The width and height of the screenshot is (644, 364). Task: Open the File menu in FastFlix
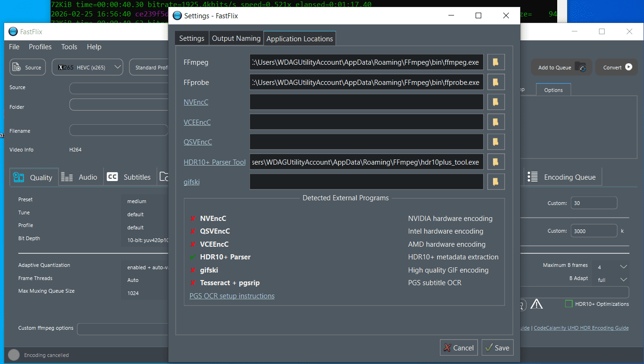[14, 47]
